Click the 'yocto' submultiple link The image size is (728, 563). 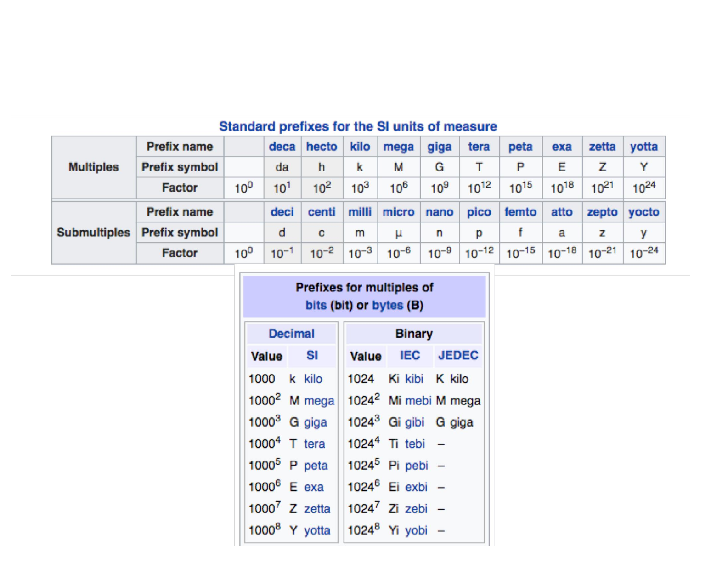643,212
